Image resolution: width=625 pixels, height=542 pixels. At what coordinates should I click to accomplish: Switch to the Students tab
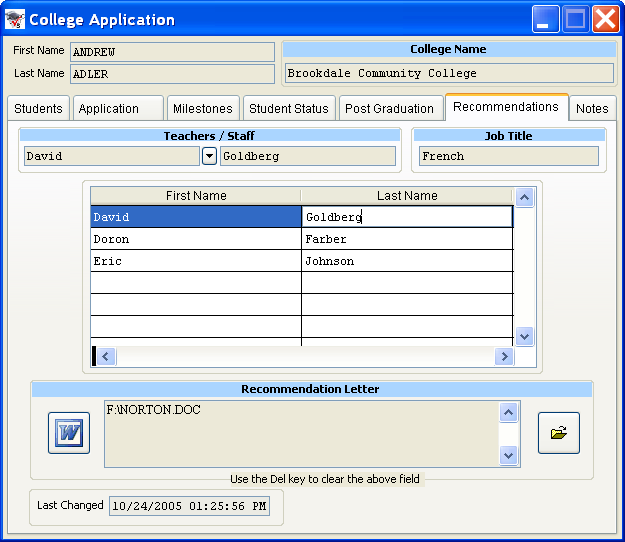39,109
